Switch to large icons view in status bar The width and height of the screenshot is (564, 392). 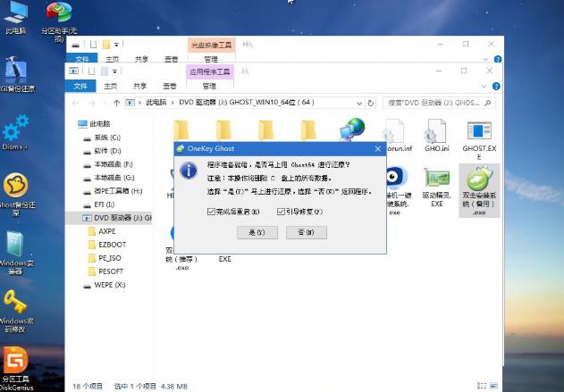493,386
